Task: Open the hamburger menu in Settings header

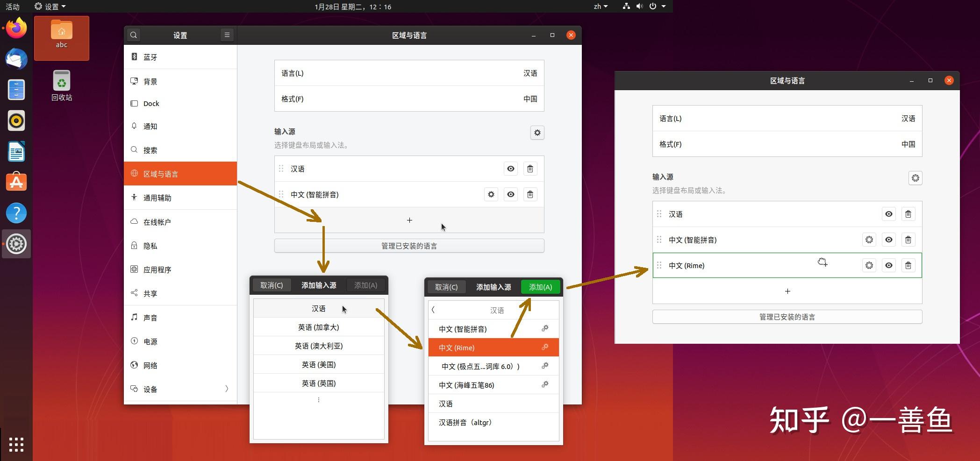Action: point(227,35)
